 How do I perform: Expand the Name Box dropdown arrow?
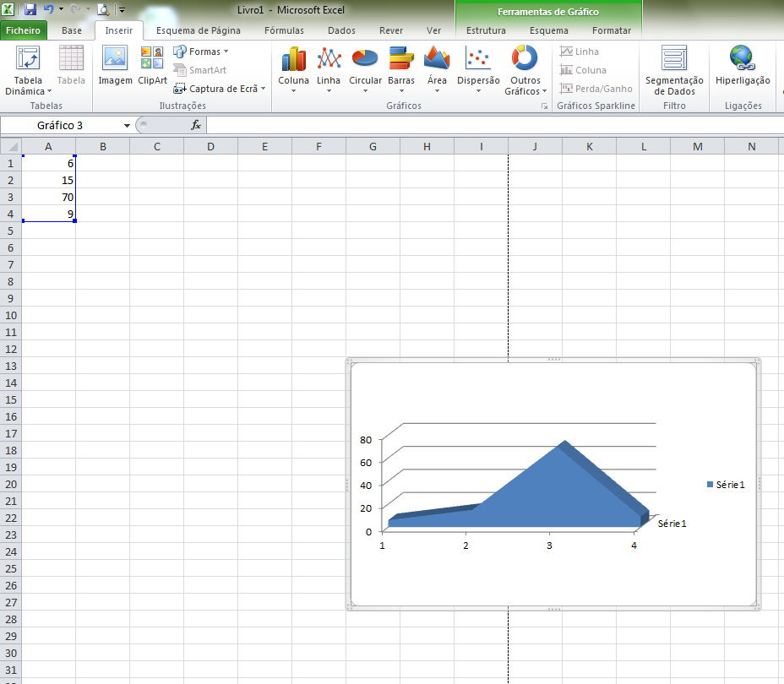click(x=127, y=126)
